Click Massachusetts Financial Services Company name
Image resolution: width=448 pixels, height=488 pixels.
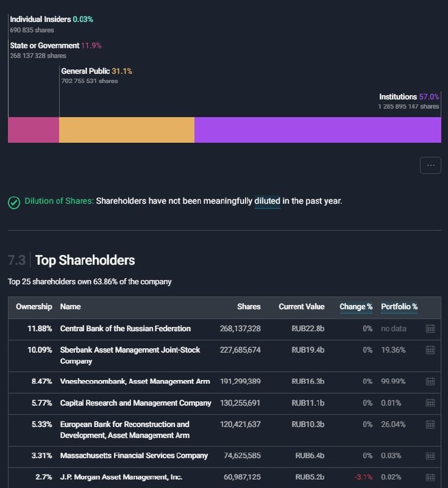(134, 456)
